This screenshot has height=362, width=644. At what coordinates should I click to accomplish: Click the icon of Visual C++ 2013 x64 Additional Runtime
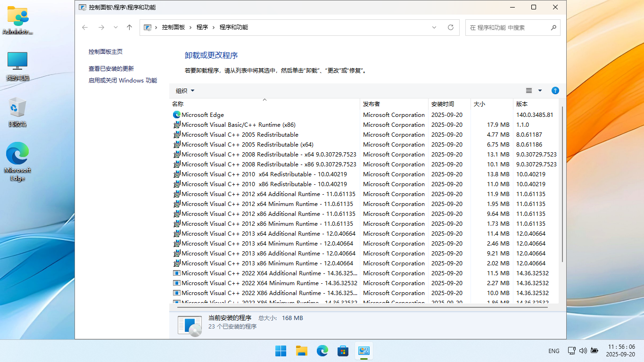click(x=177, y=233)
